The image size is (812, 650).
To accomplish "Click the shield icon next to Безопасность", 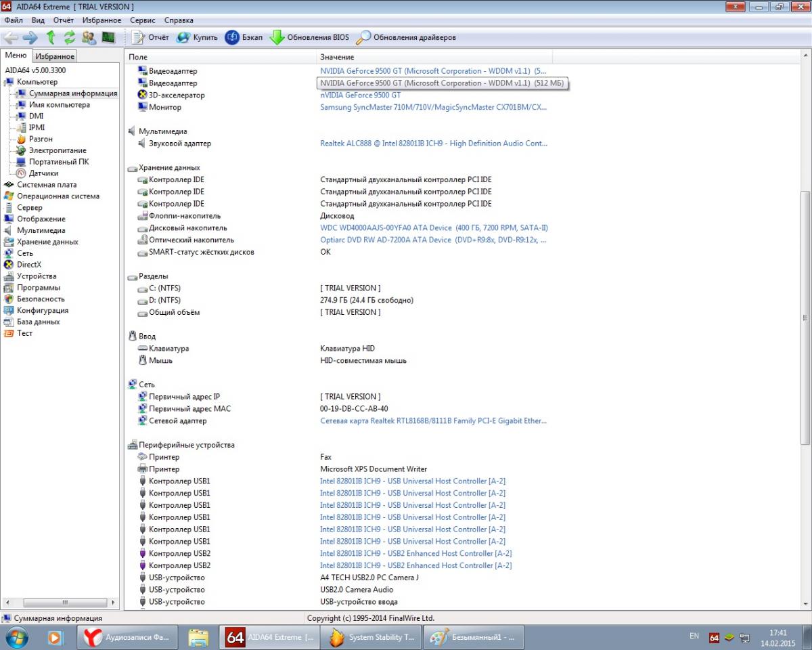I will click(x=9, y=299).
